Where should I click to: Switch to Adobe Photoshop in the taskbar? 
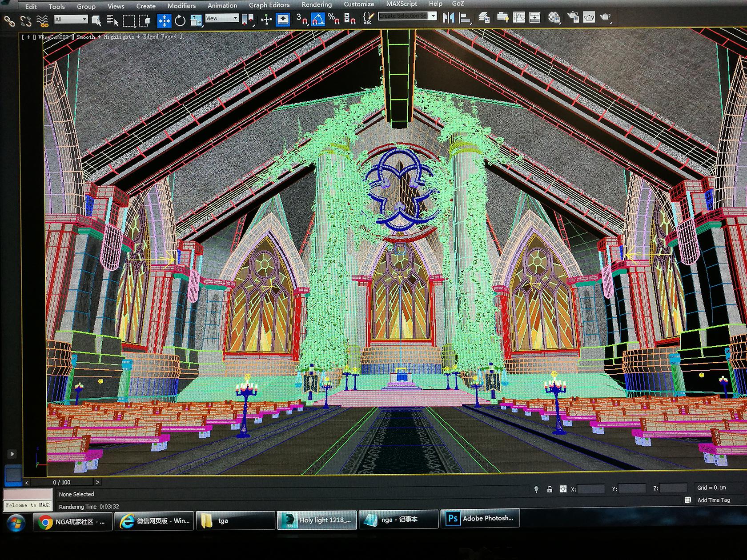pyautogui.click(x=480, y=518)
